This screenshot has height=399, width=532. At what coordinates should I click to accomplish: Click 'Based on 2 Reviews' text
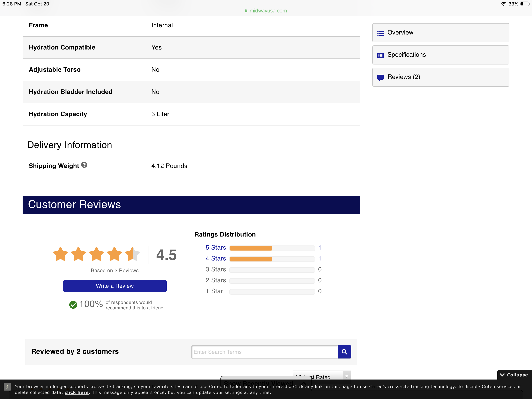click(x=115, y=270)
